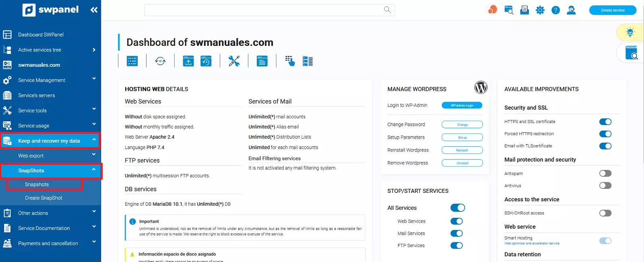Open help via question mark icon
644x262 pixels.
click(x=555, y=10)
